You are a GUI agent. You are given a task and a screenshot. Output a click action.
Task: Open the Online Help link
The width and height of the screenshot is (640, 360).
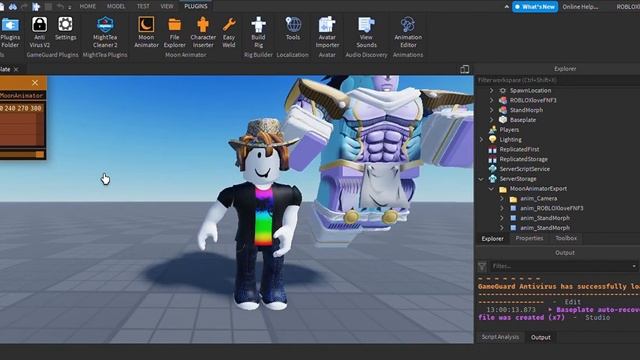coord(580,7)
